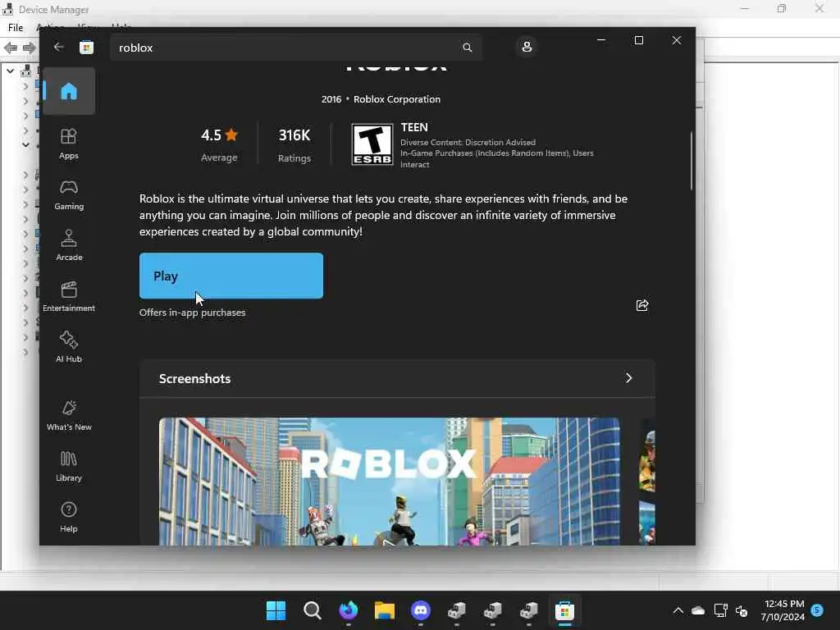Open Discord from the taskbar
840x630 pixels.
(421, 610)
